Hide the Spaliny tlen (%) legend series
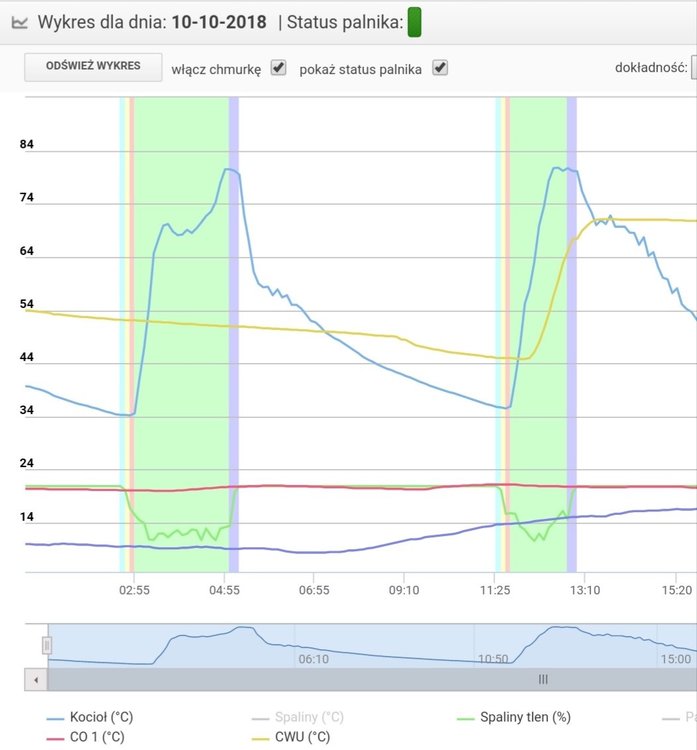 (514, 717)
